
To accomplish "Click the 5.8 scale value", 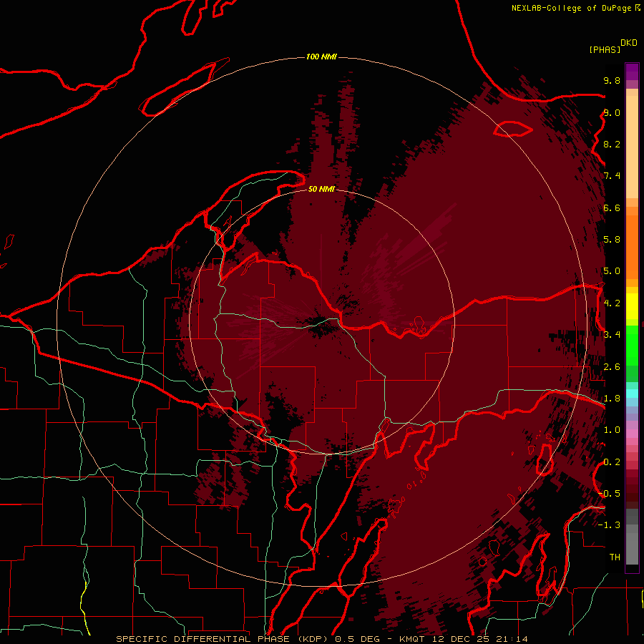I will pos(612,239).
